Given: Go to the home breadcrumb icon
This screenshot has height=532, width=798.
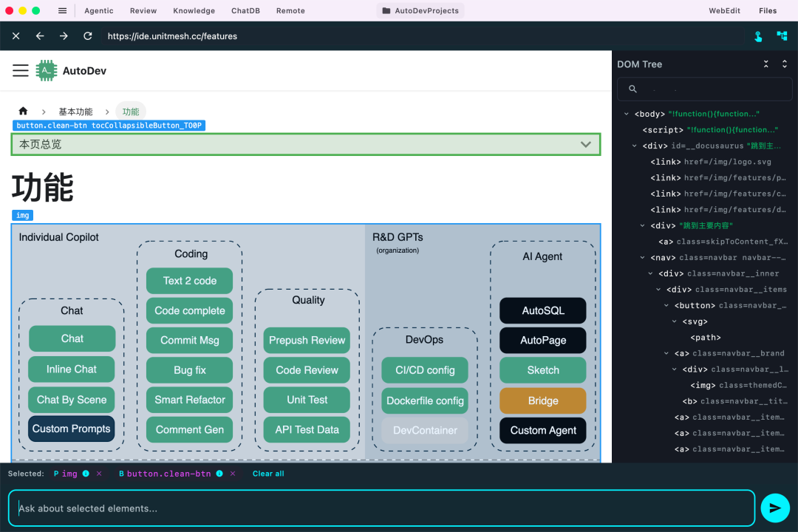Looking at the screenshot, I should click(23, 111).
